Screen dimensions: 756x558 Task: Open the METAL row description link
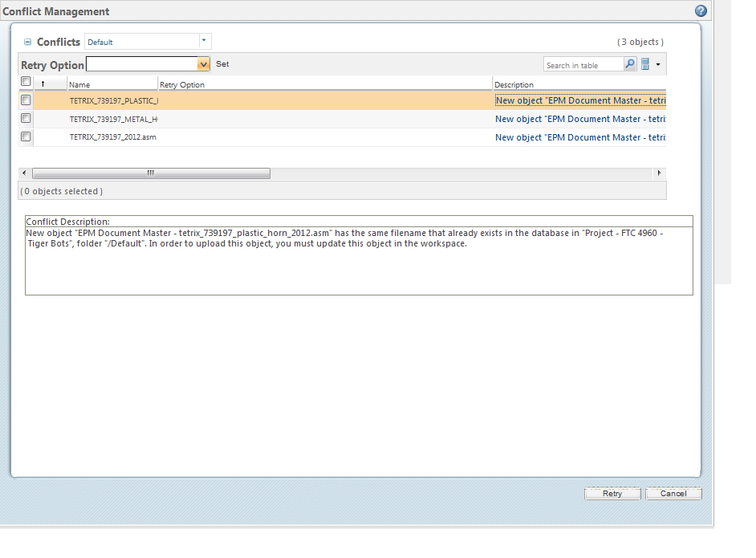(580, 119)
